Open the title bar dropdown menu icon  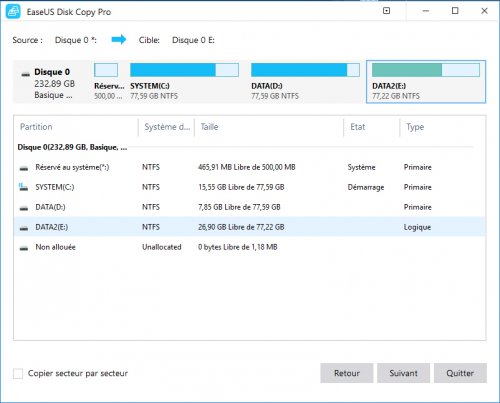point(386,11)
